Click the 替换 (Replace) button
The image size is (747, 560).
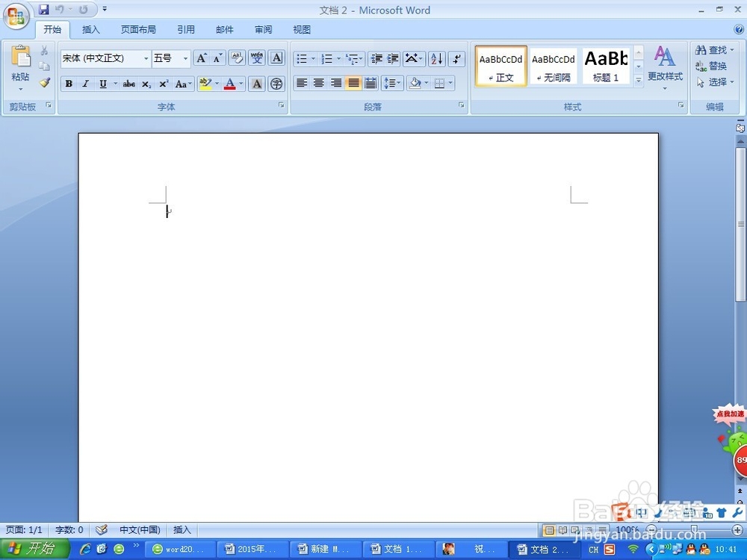click(x=713, y=66)
